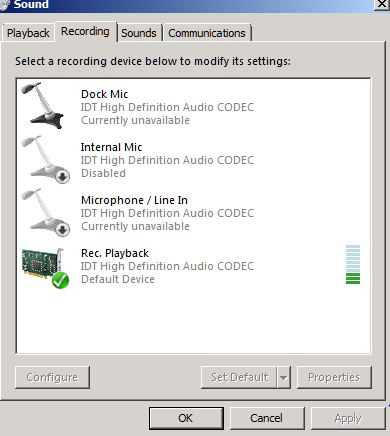Click the Apply button

348,418
